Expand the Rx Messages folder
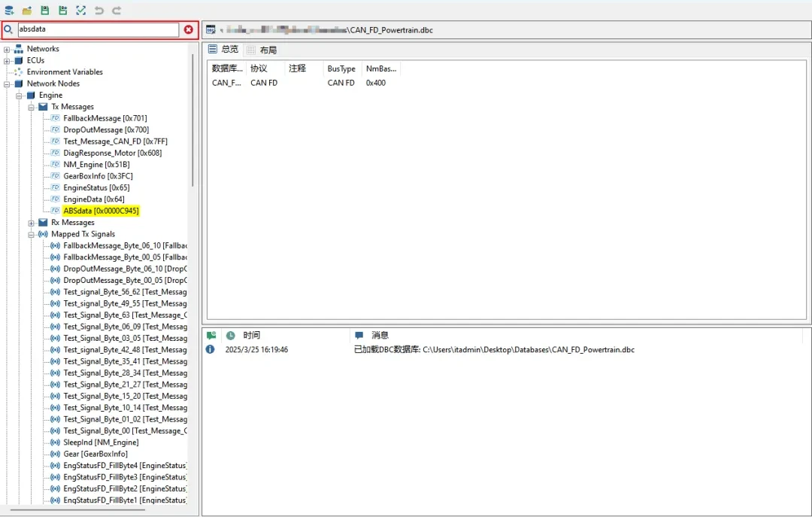Screen dimensions: 812x517 [x=32, y=223]
